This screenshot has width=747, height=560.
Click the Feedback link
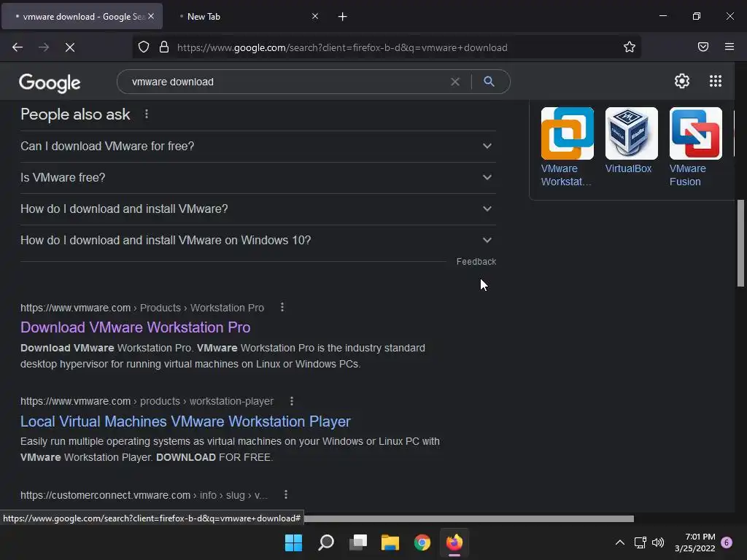pos(476,262)
